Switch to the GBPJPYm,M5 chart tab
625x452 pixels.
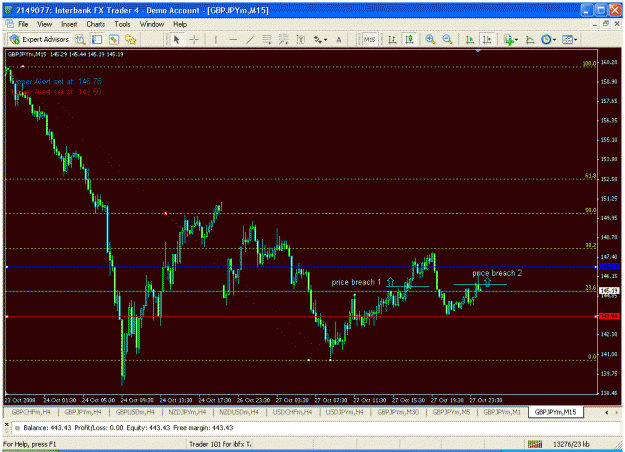452,412
